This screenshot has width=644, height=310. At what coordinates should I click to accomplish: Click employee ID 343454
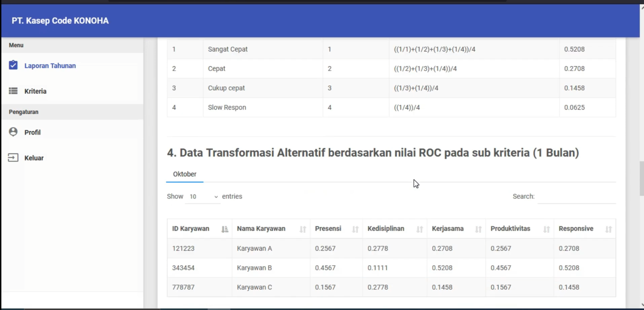[183, 268]
